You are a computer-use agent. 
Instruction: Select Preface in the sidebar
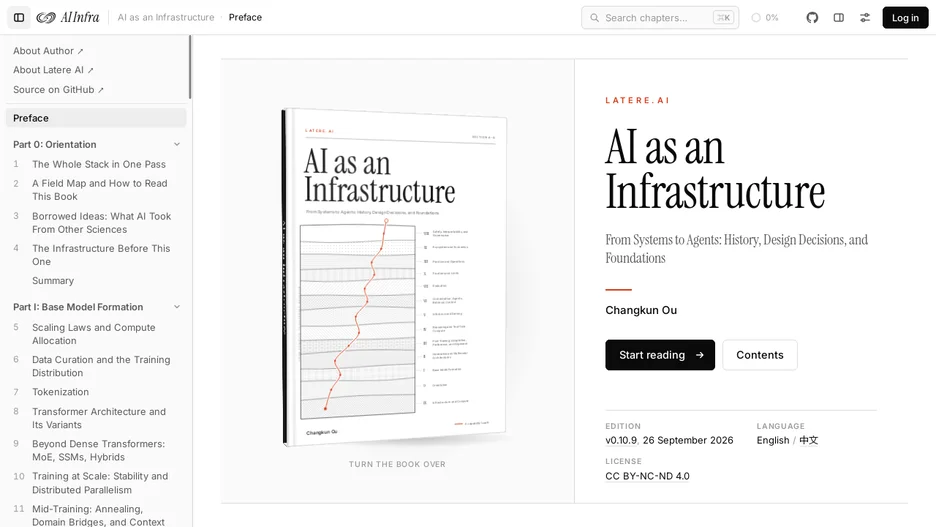96,118
